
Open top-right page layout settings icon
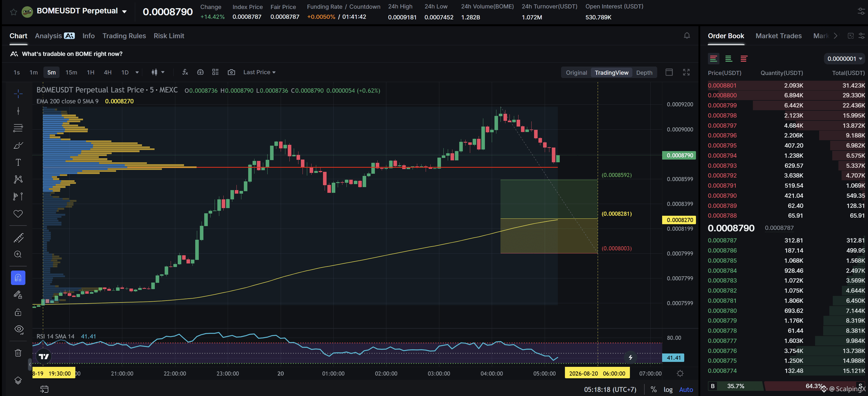(x=861, y=11)
